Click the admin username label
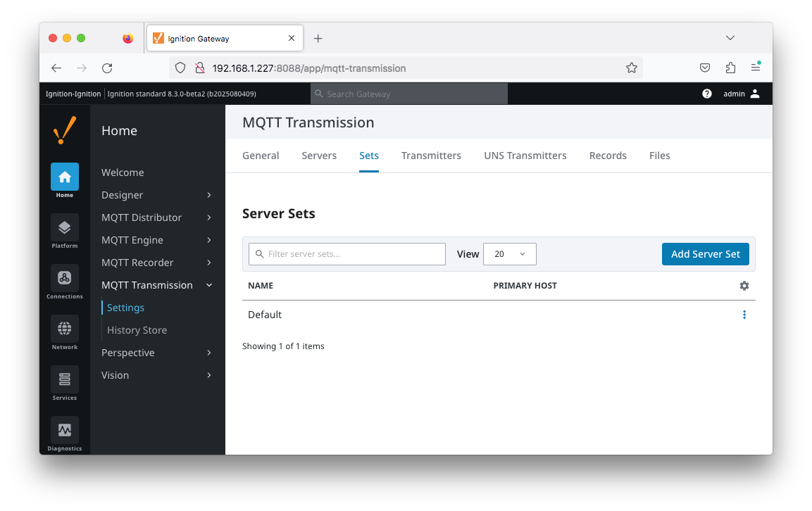 coord(734,94)
